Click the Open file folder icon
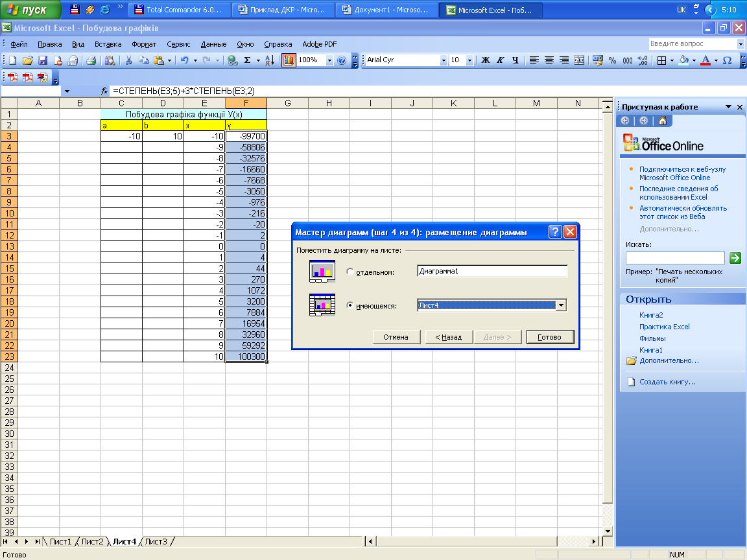 28,60
